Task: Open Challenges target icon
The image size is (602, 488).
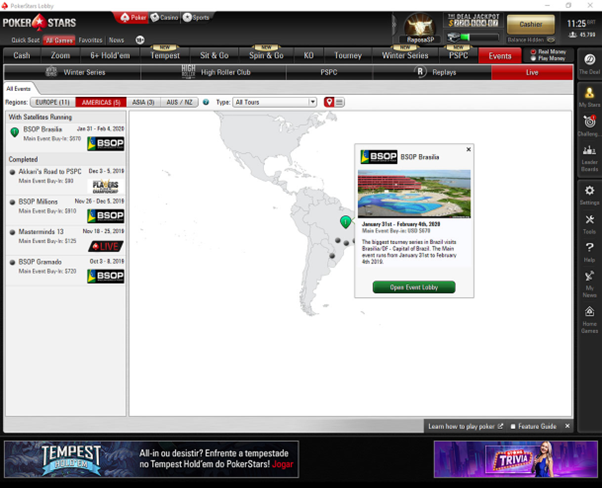Action: [x=589, y=121]
